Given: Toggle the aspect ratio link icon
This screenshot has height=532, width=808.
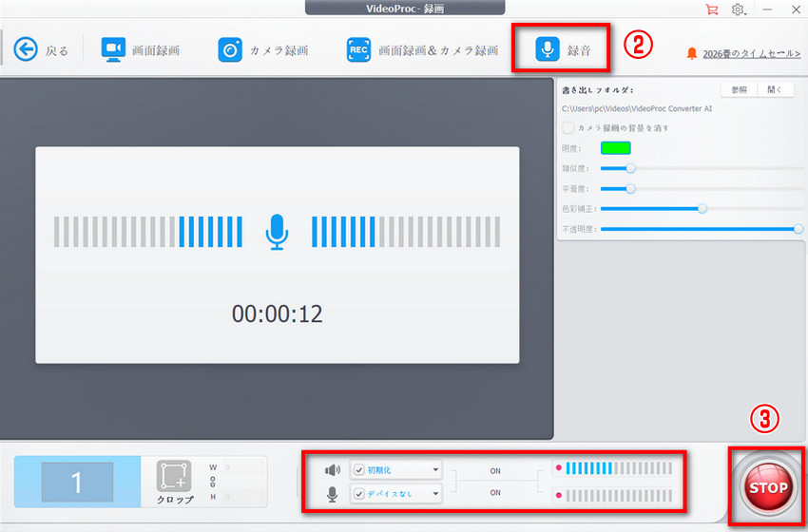Looking at the screenshot, I should [213, 482].
